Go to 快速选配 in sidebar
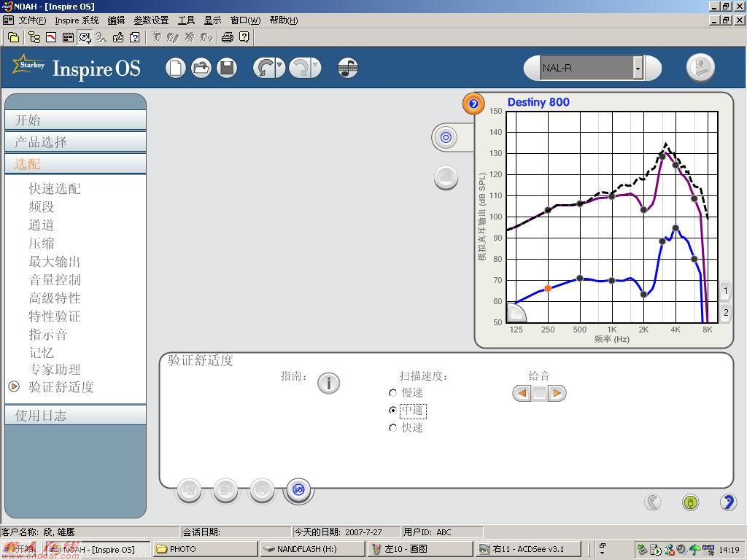The width and height of the screenshot is (747, 560). tap(55, 189)
